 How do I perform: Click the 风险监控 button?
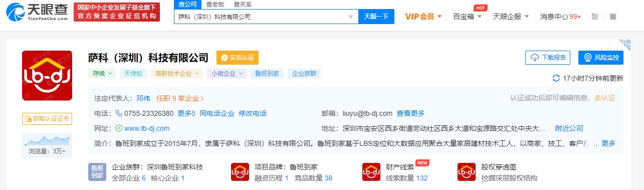coord(600,57)
